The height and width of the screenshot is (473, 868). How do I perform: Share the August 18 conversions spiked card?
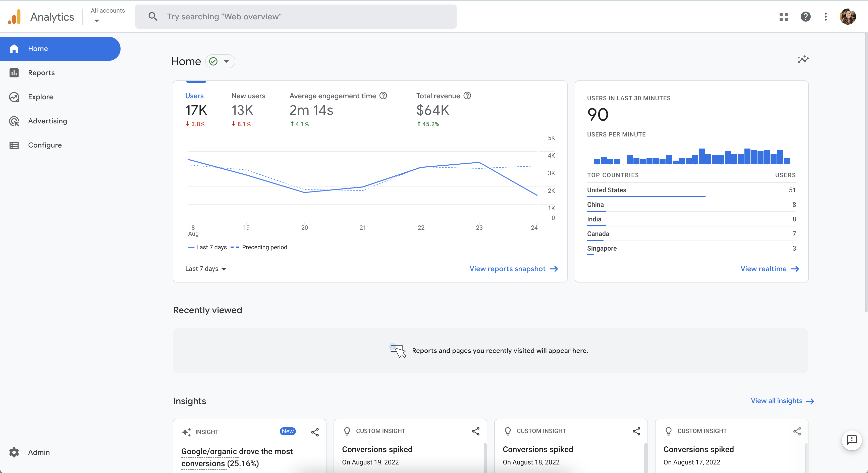(636, 431)
